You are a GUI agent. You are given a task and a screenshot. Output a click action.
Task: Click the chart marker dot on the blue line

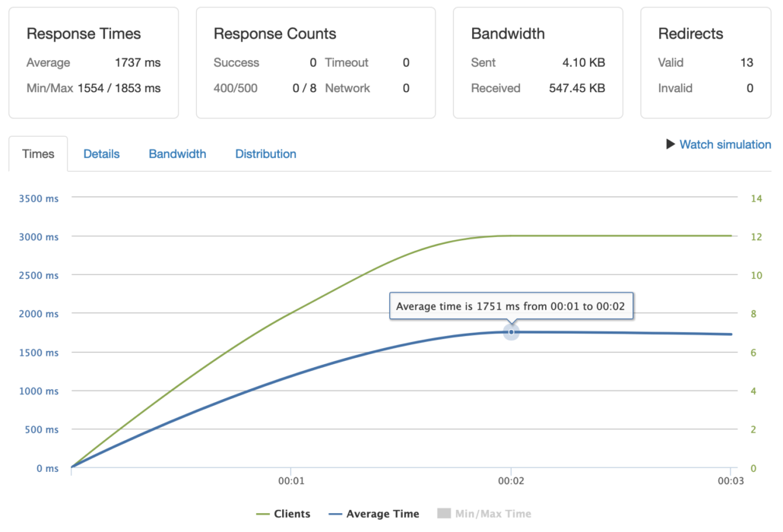click(511, 331)
